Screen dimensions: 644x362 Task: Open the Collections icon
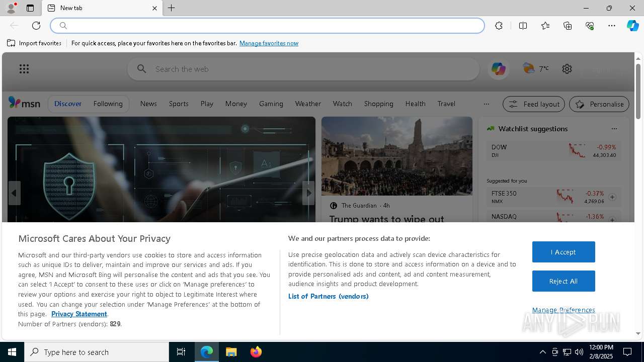point(568,26)
